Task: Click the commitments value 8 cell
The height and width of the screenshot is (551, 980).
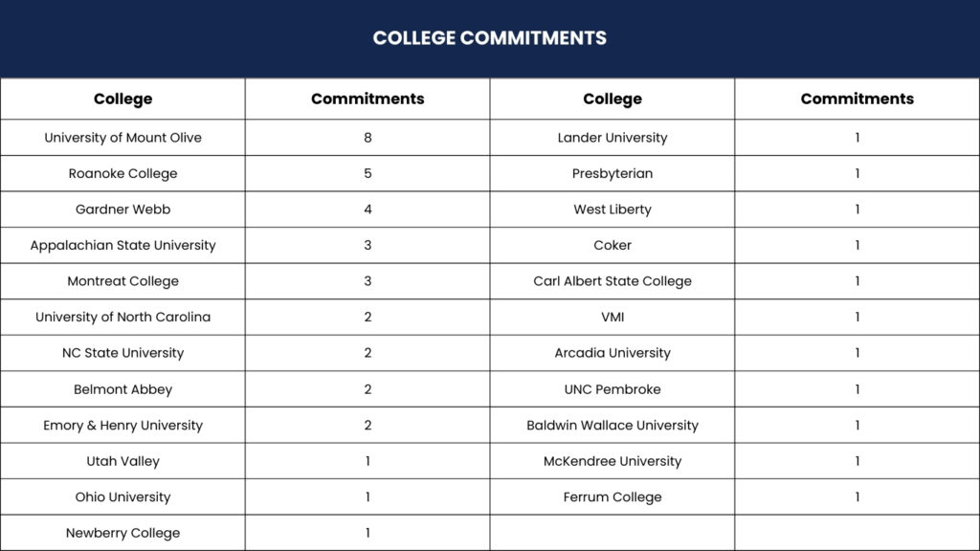Action: [x=367, y=138]
